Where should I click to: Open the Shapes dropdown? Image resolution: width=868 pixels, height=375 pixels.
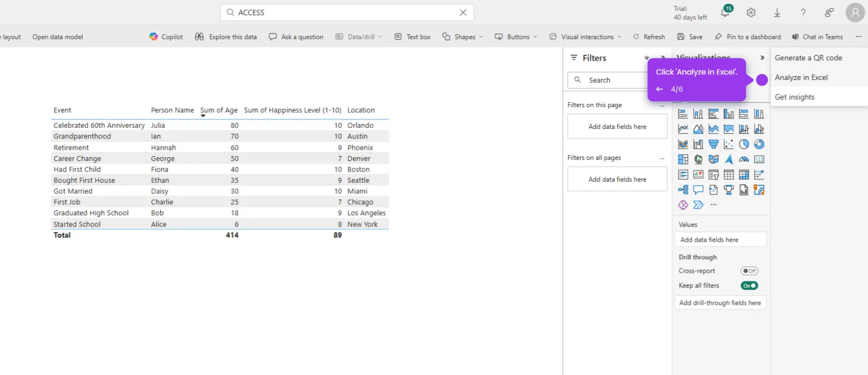coord(462,37)
